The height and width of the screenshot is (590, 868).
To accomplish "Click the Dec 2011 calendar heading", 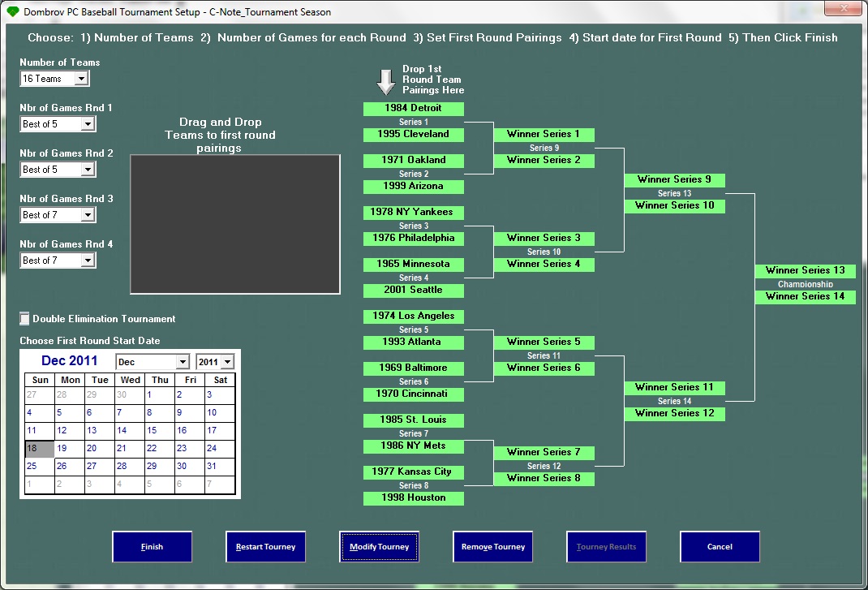I will coord(69,360).
